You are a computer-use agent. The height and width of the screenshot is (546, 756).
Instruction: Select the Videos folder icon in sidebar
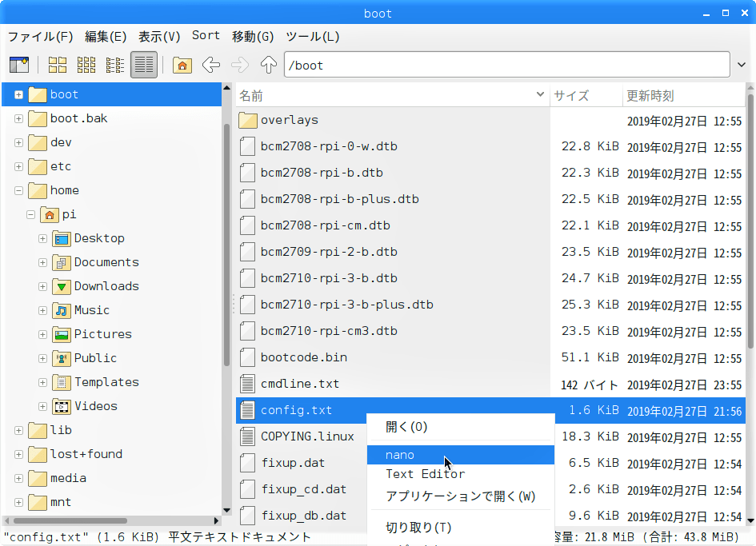[62, 407]
